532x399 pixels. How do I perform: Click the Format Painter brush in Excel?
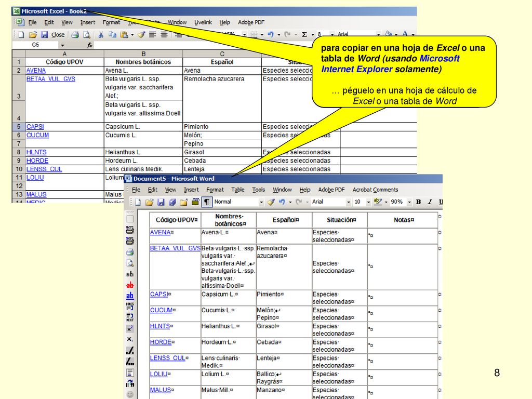141,35
